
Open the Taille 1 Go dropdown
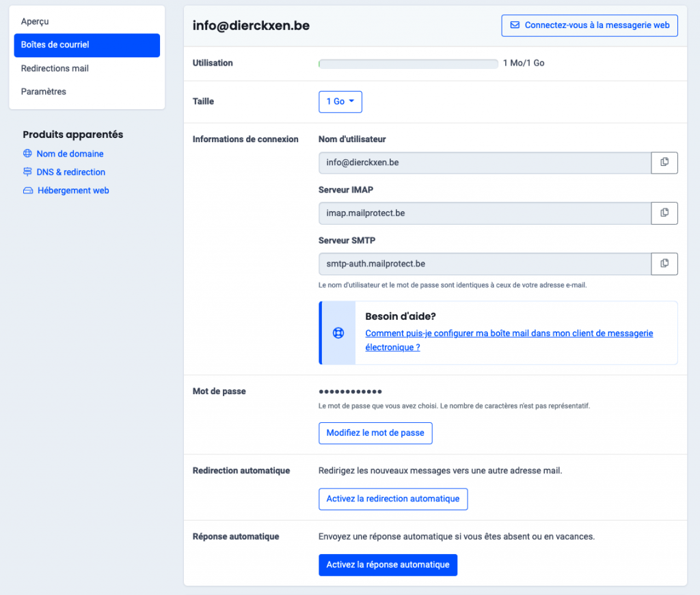(340, 101)
